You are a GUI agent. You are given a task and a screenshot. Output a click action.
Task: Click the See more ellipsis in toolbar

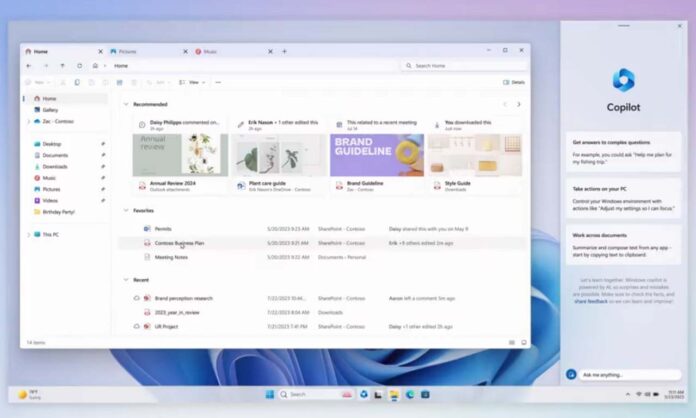click(218, 82)
